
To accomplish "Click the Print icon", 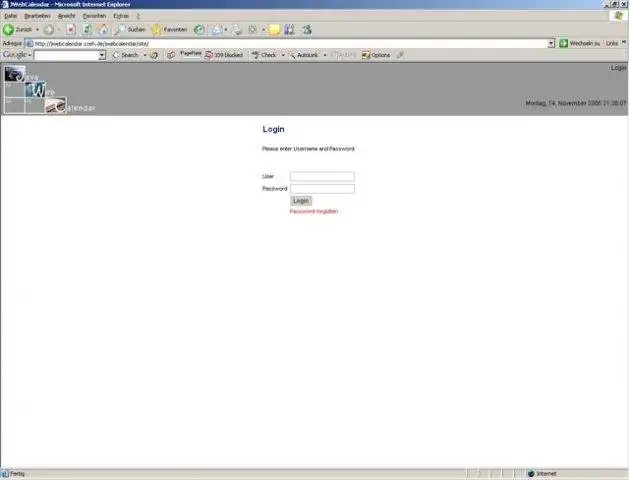I will [237, 30].
